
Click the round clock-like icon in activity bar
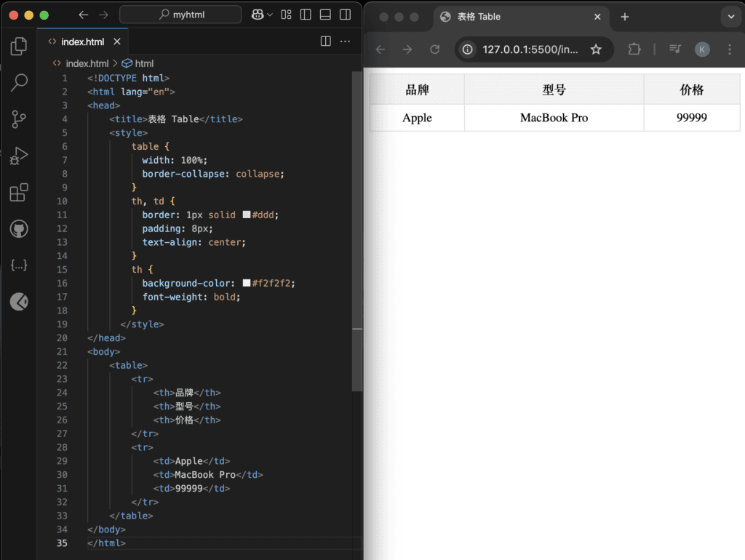tap(18, 302)
